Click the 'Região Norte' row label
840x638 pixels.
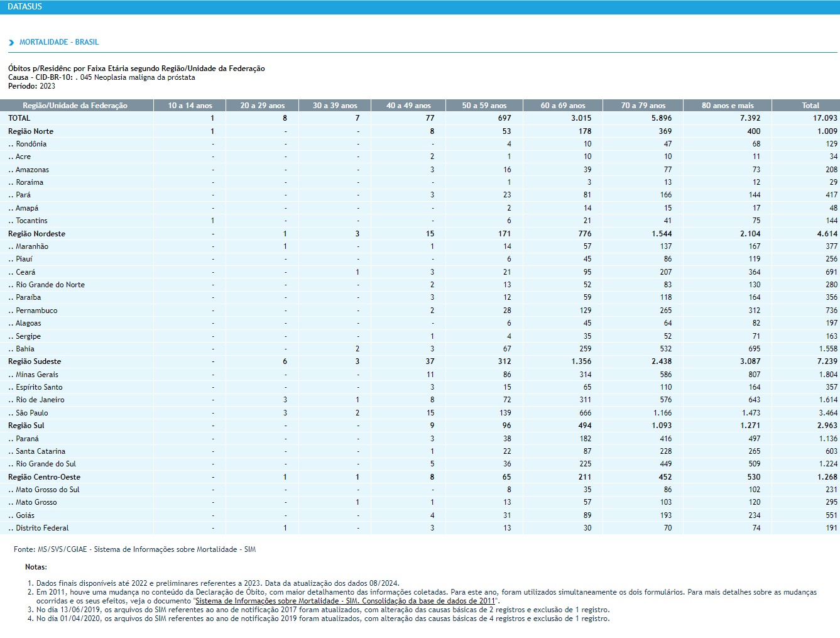(31, 131)
